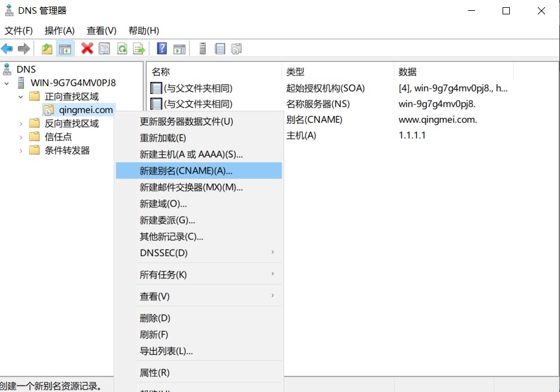Sort by the 数据 column header
This screenshot has width=560, height=392.
(454, 71)
